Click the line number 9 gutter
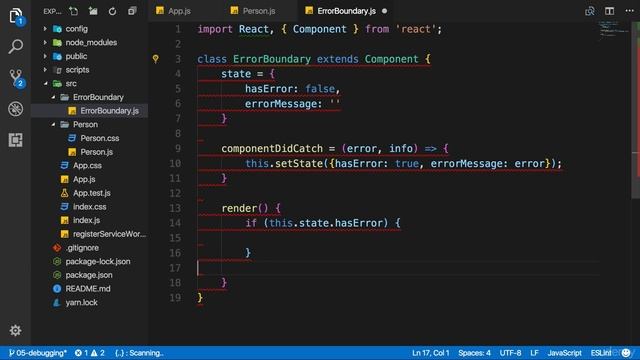This screenshot has height=360, width=640. (x=178, y=149)
